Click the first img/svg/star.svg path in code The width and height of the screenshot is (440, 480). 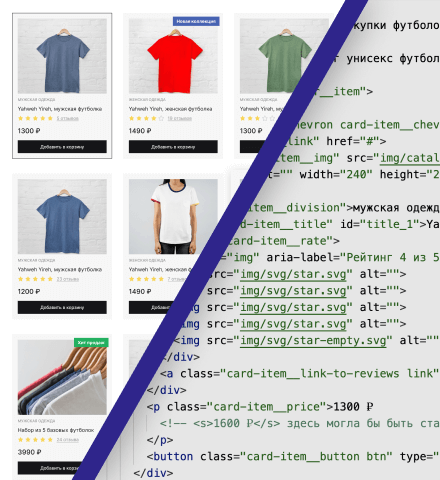coord(293,274)
